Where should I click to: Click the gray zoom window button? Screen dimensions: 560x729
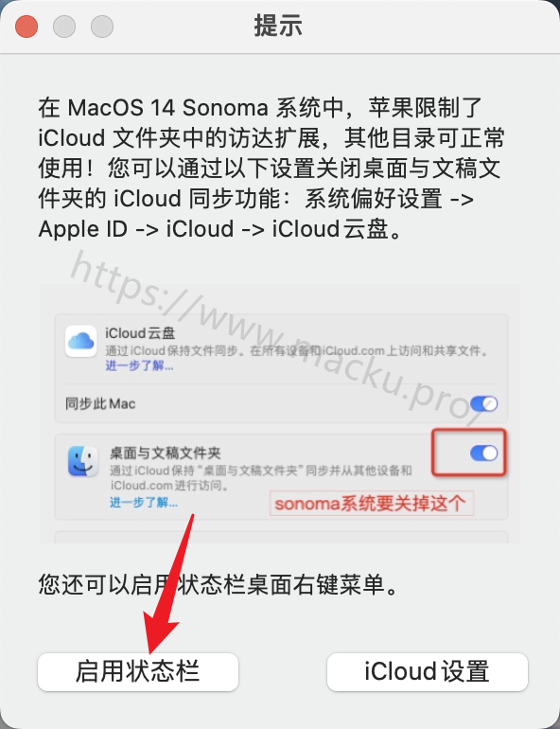pyautogui.click(x=102, y=27)
